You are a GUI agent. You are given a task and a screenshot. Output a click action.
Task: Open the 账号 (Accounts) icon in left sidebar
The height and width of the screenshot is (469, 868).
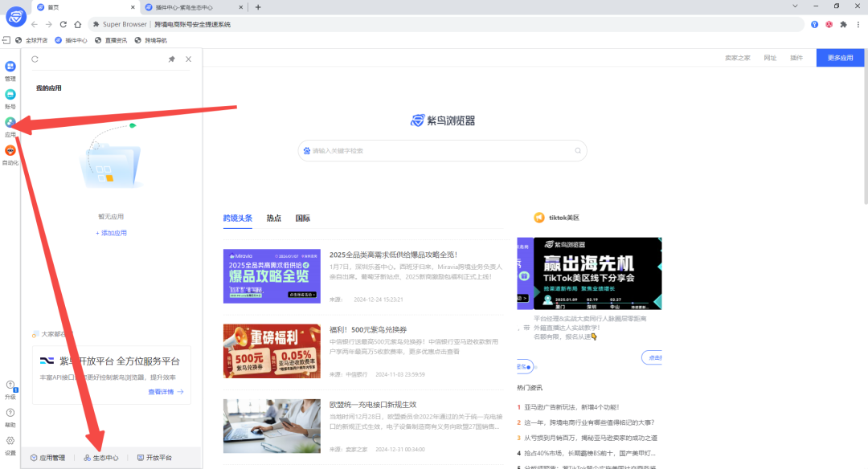[x=10, y=95]
